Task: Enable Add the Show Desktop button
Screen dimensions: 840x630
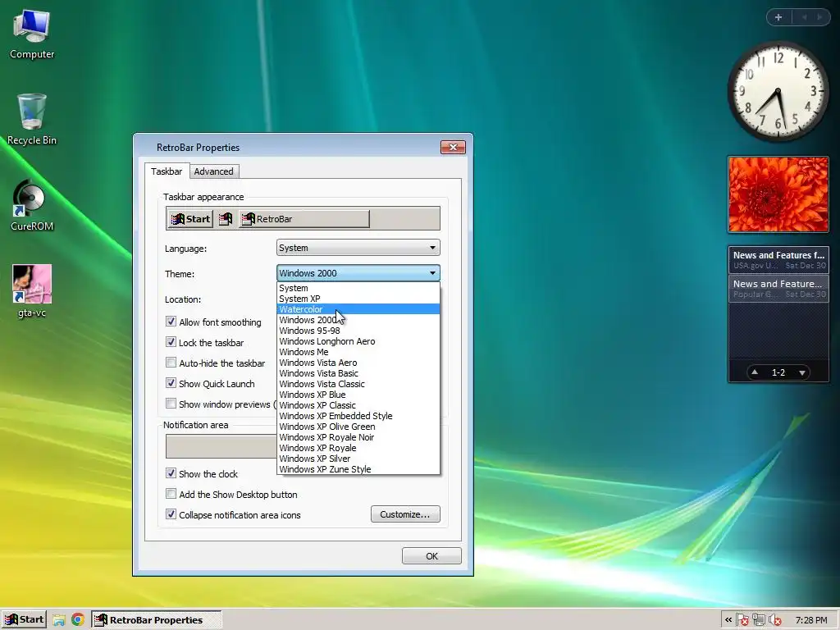Action: [x=171, y=493]
